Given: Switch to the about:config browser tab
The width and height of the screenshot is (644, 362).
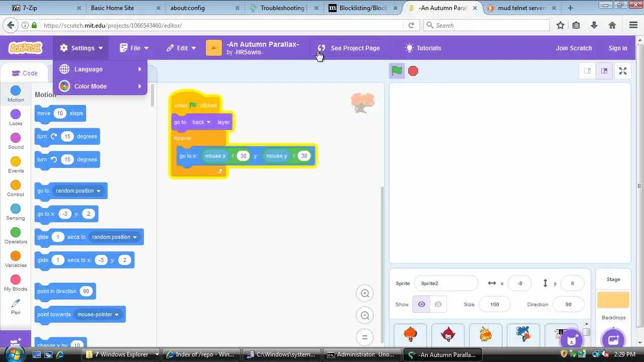Looking at the screenshot, I should click(204, 8).
